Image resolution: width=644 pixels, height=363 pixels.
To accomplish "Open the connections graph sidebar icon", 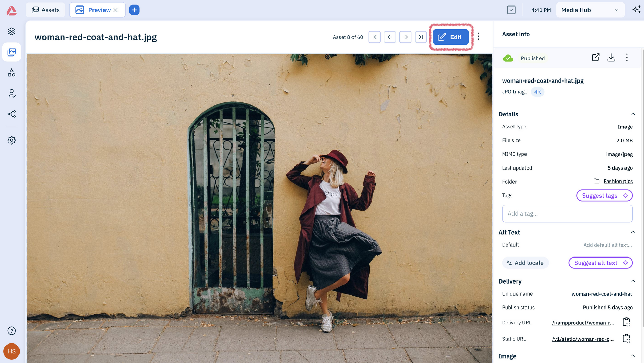I will 12,114.
